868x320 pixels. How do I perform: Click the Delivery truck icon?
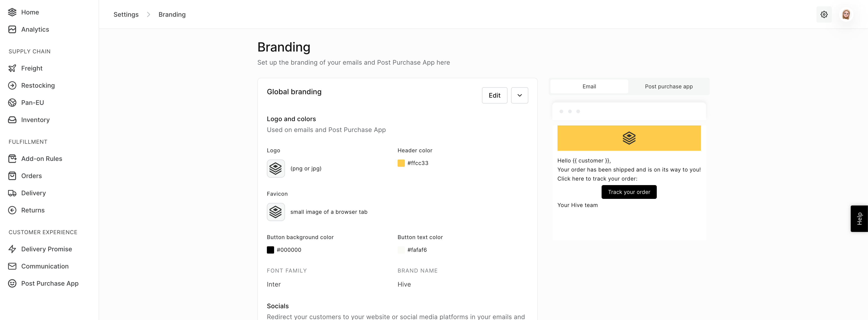12,193
